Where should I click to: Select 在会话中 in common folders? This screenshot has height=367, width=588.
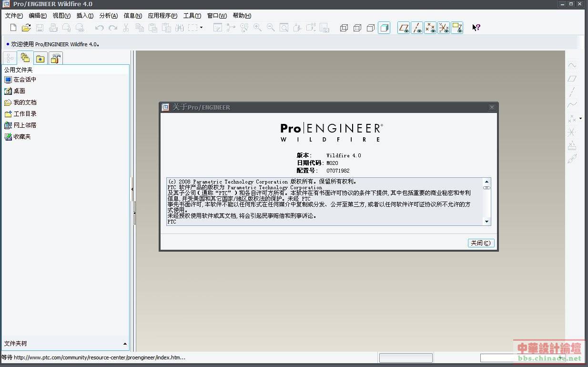point(20,80)
